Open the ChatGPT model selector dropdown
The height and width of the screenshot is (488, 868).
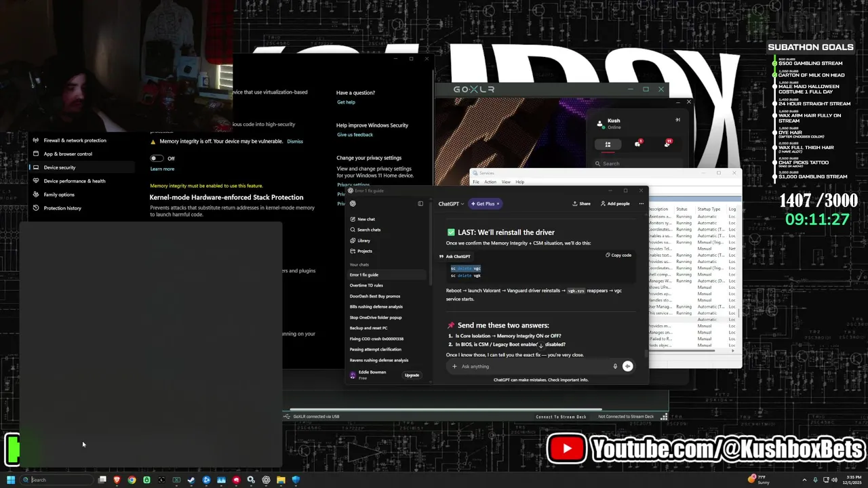[451, 203]
